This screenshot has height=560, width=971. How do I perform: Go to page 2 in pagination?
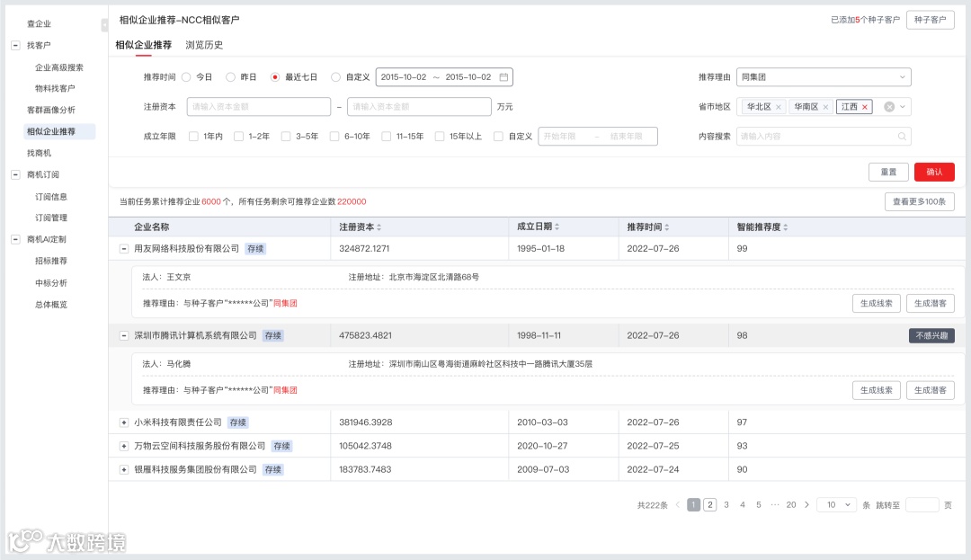710,505
